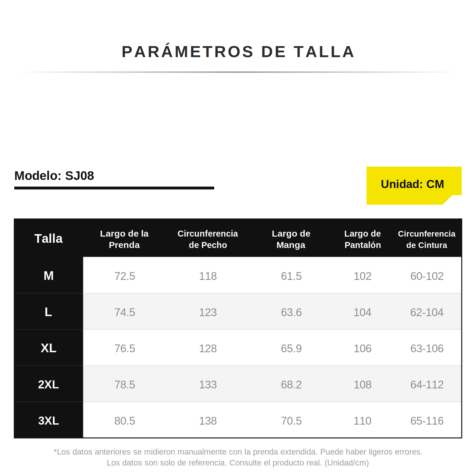Screen dimensions: 476x476
Task: Click the Largo de la Prenda header
Action: pos(124,239)
